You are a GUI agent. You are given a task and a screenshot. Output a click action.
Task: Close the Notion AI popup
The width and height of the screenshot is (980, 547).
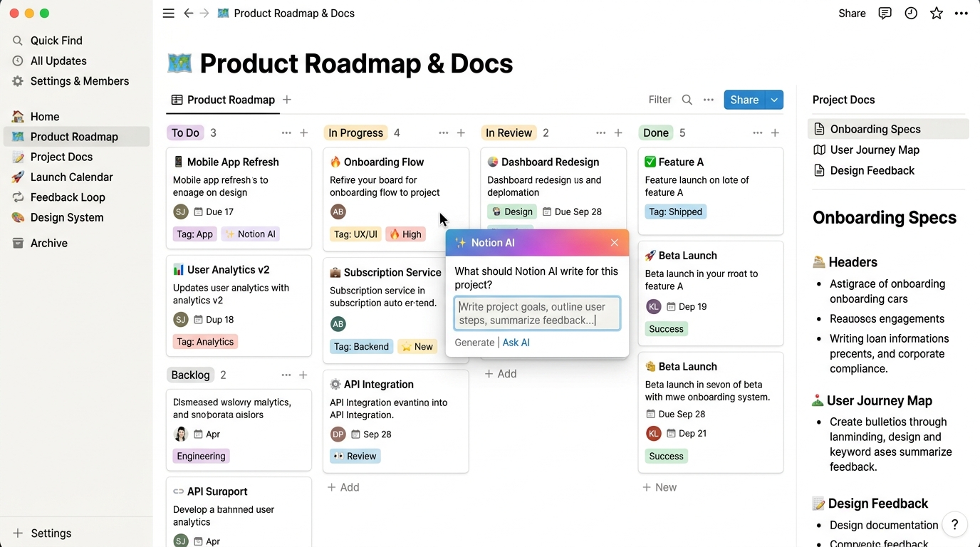coord(615,243)
